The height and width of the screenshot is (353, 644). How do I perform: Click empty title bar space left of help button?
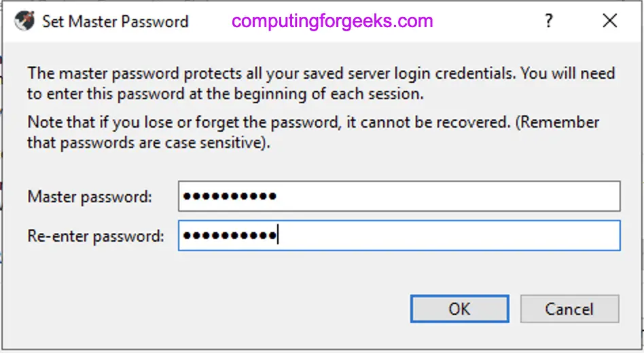[486, 21]
